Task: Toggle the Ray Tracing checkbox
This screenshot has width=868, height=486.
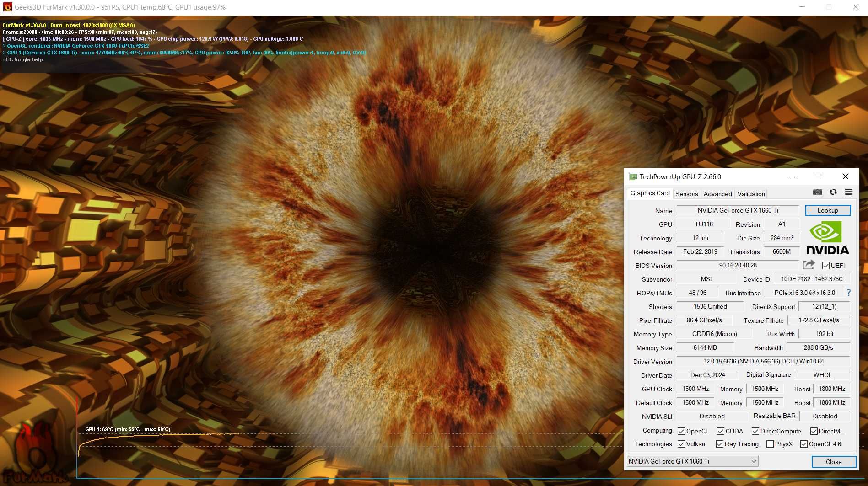Action: 719,444
